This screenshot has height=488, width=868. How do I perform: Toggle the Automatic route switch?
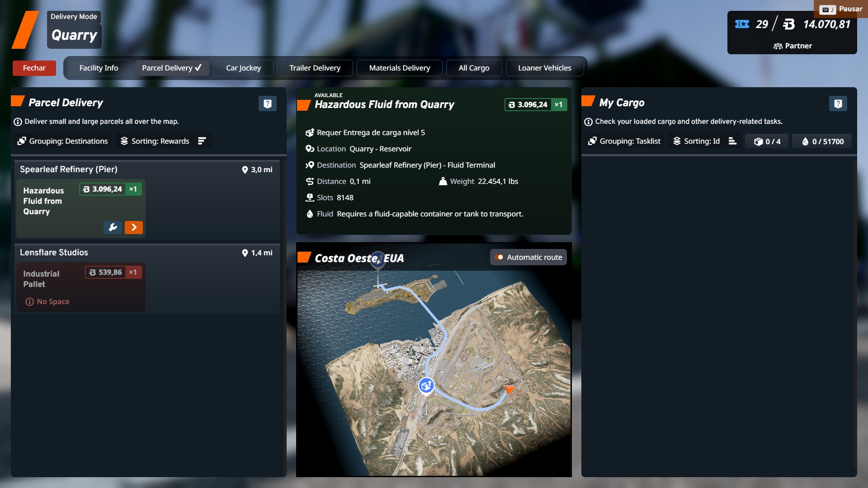tap(499, 257)
